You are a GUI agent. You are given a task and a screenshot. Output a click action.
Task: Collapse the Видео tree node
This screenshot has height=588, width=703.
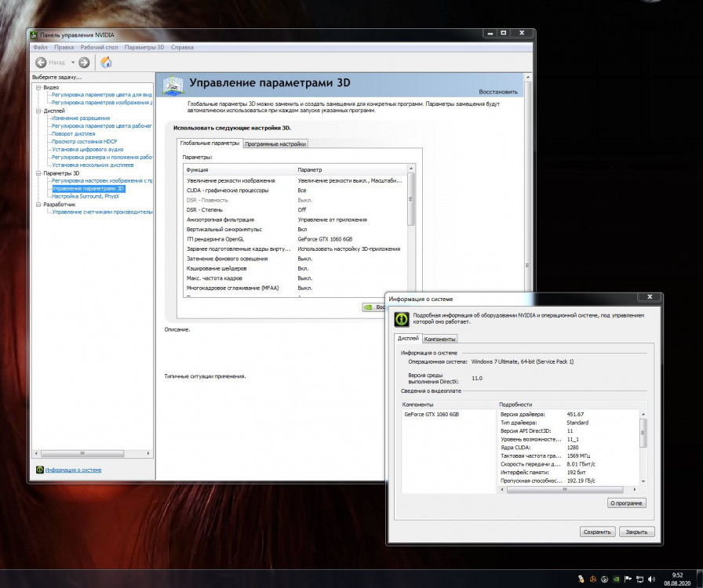coord(38,87)
